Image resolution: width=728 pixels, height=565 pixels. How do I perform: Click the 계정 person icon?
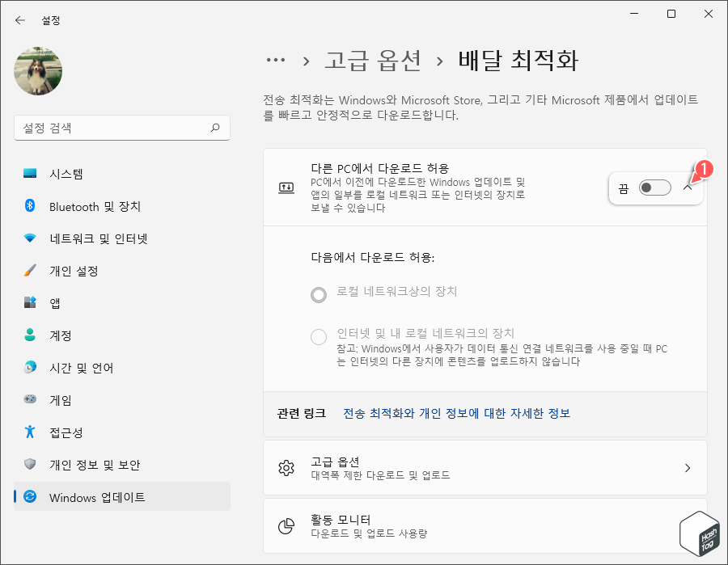tap(30, 335)
